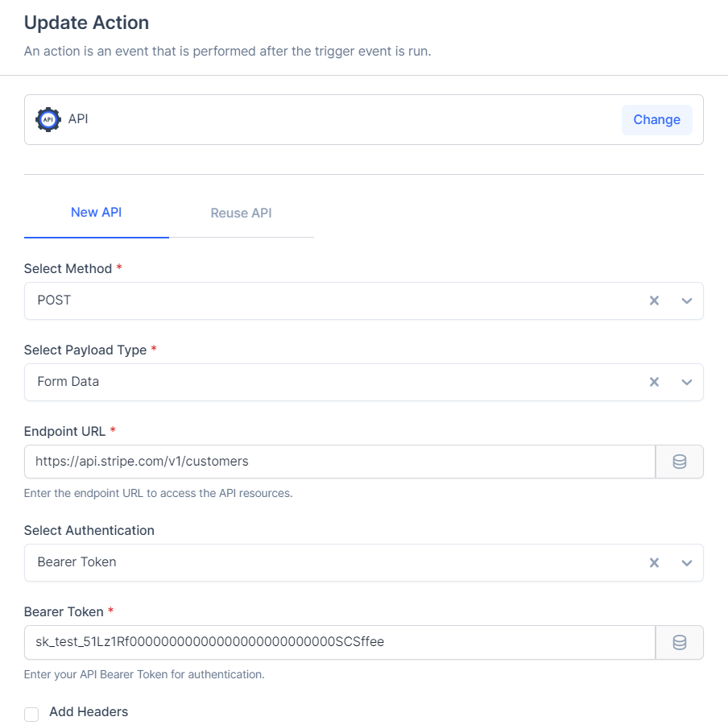Click the API gear icon
Image resolution: width=728 pixels, height=725 pixels.
48,119
